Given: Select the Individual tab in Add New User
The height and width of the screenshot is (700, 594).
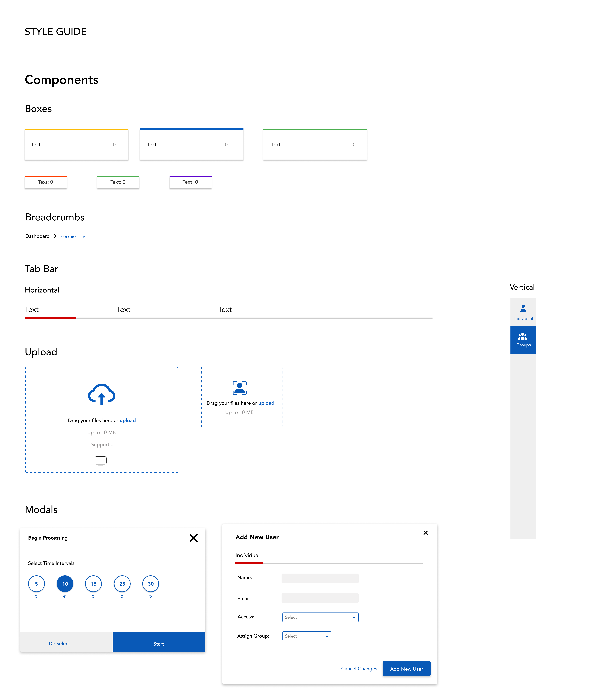Looking at the screenshot, I should 247,555.
